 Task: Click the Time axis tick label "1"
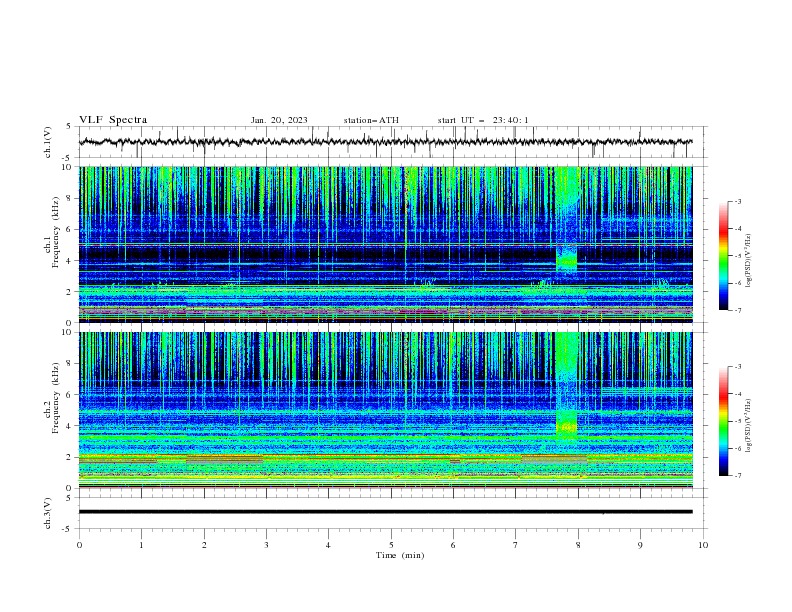(x=141, y=545)
